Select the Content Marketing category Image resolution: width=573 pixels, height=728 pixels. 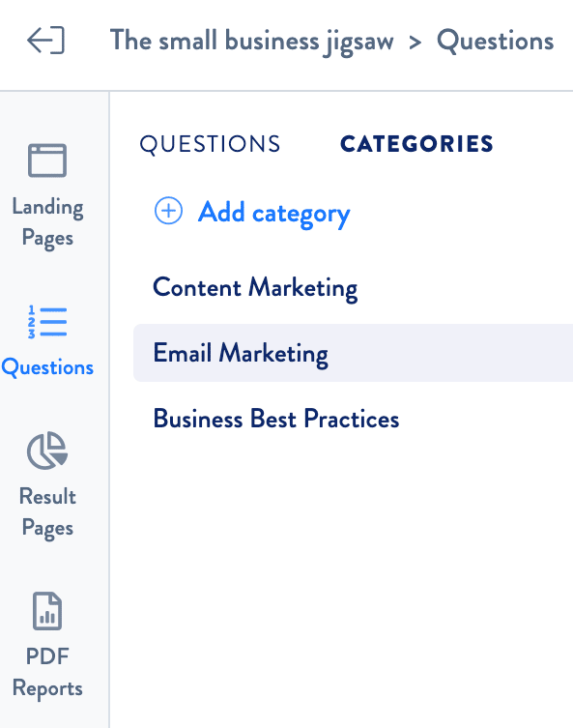coord(255,288)
